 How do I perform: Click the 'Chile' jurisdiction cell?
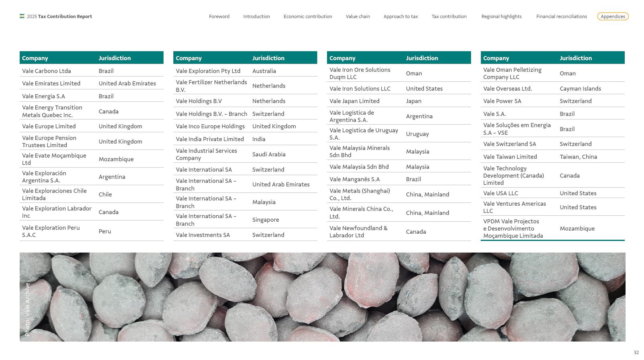coord(105,194)
